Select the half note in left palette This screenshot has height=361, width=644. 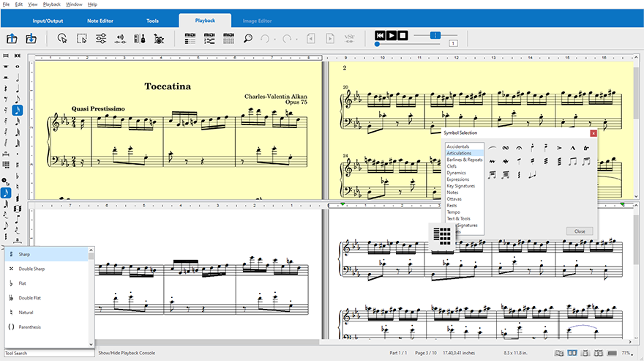click(18, 78)
